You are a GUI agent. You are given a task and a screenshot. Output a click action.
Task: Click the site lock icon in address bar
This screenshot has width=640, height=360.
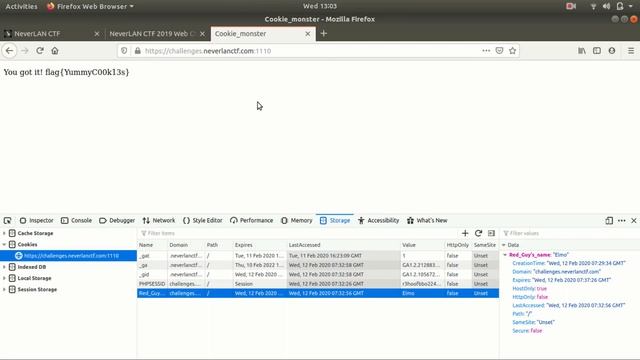pos(138,51)
